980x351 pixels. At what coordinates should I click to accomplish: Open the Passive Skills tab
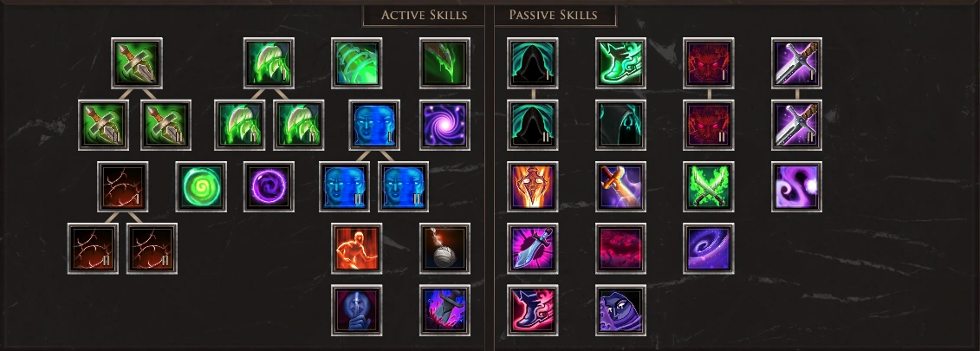click(555, 15)
